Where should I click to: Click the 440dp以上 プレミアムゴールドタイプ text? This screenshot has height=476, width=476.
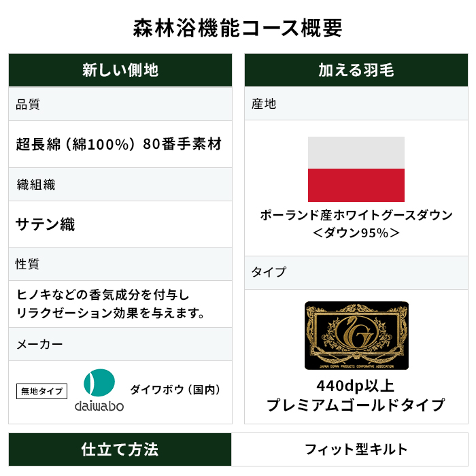356,396
